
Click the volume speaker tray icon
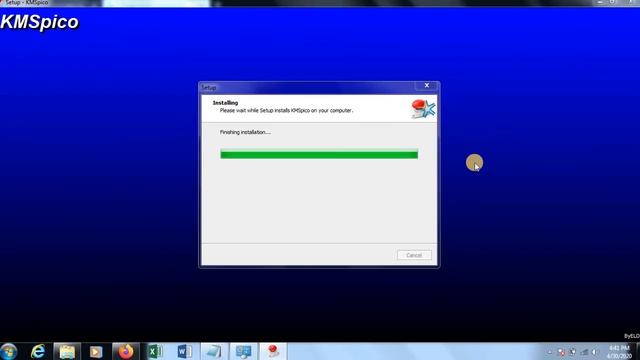(x=595, y=352)
